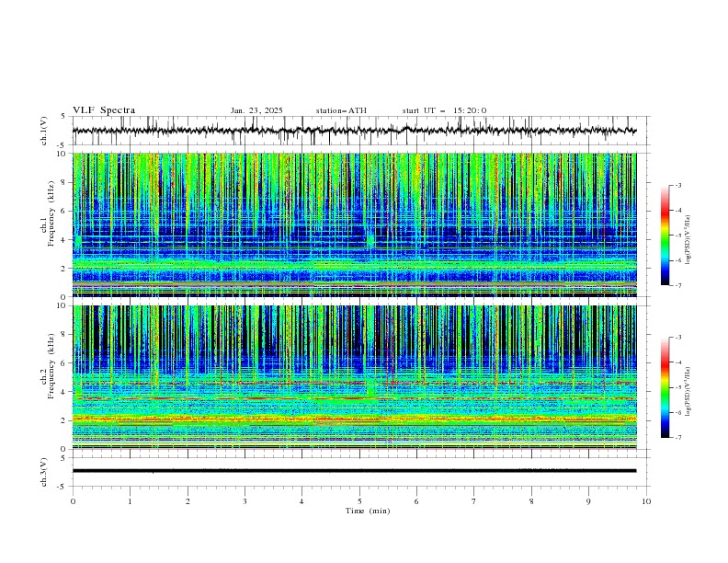Select the "ch.1 Frequency (kHz)" axis label
Viewport: 728px width, 563px height.
pos(48,213)
